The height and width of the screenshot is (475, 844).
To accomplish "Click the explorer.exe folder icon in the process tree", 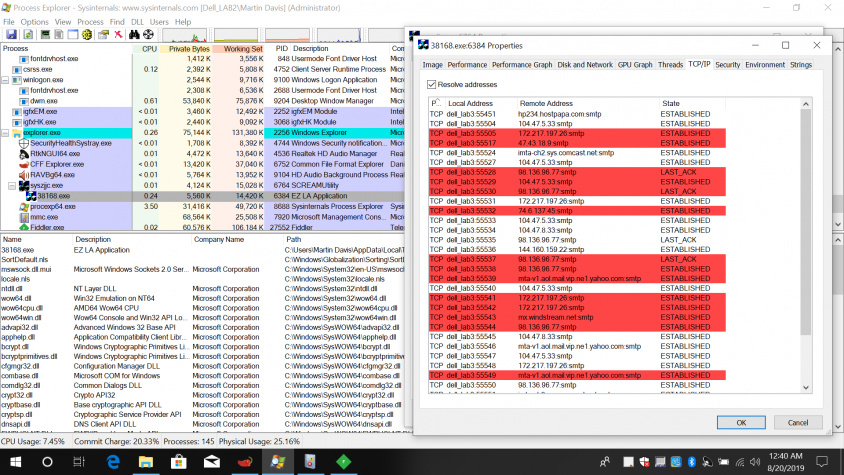I will point(17,132).
